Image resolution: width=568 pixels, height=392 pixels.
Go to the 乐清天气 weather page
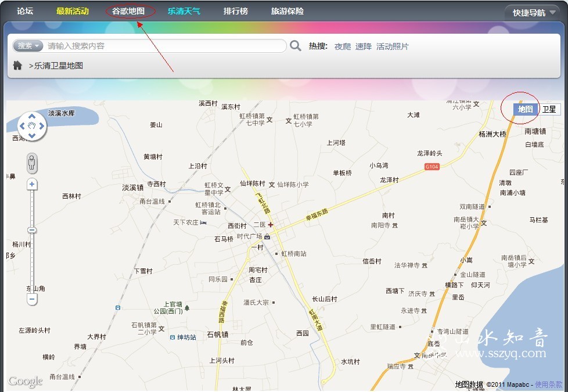[184, 11]
